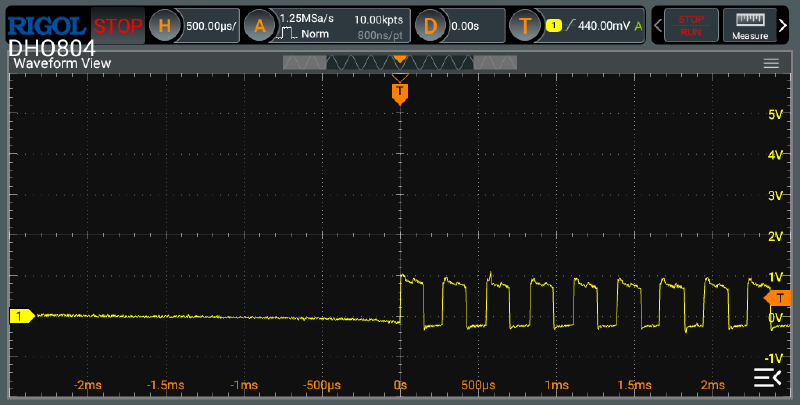Click the waveform memory overview bar
This screenshot has width=800, height=405.
pyautogui.click(x=400, y=63)
